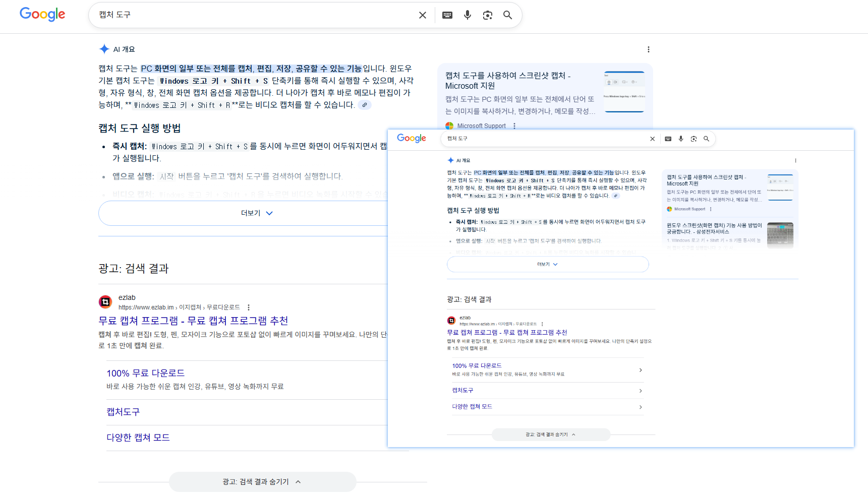
Task: Open the AI overview three-dot menu on main page
Action: click(649, 49)
